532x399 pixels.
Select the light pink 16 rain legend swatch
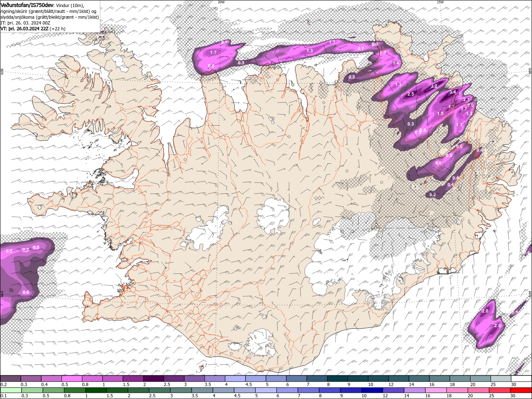[436, 390]
